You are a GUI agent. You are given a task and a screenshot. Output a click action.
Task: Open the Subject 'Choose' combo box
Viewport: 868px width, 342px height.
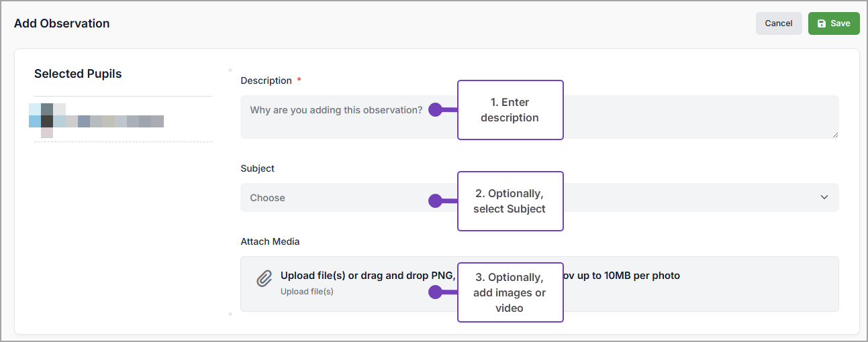click(x=336, y=198)
